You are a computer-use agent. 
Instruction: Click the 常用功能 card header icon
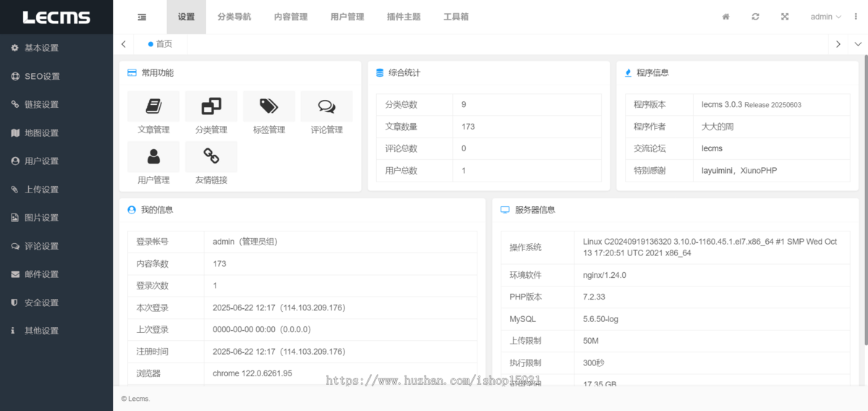pyautogui.click(x=132, y=73)
